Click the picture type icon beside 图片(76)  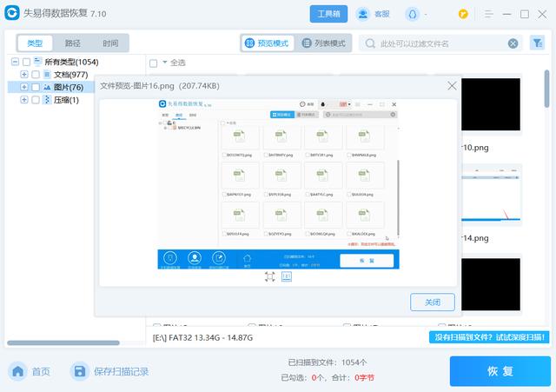pos(47,87)
